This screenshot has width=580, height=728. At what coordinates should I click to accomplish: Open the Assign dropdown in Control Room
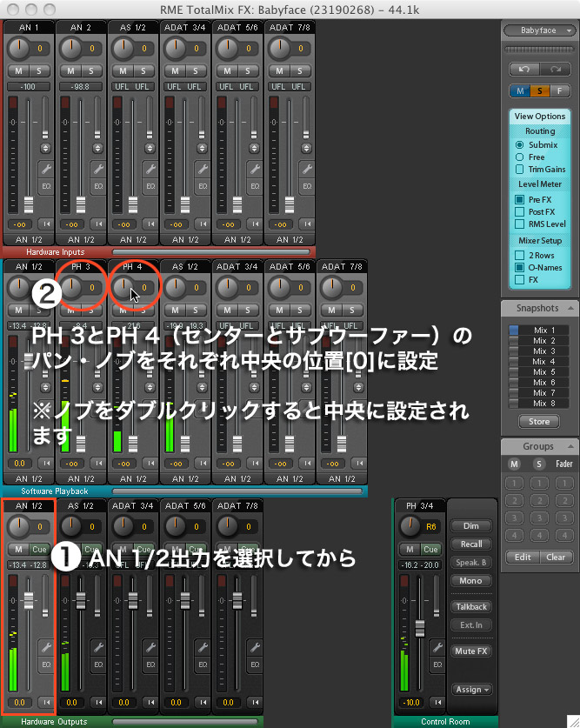pos(471,690)
